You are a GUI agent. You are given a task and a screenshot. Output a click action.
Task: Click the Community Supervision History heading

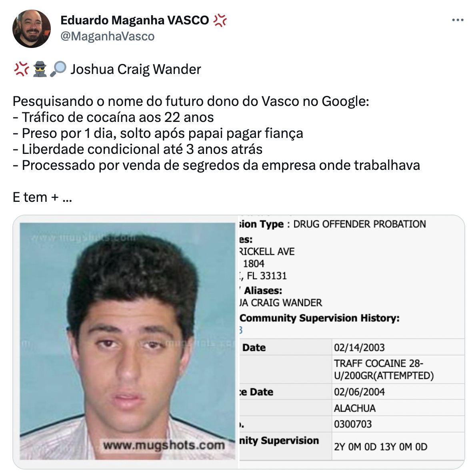point(319,318)
